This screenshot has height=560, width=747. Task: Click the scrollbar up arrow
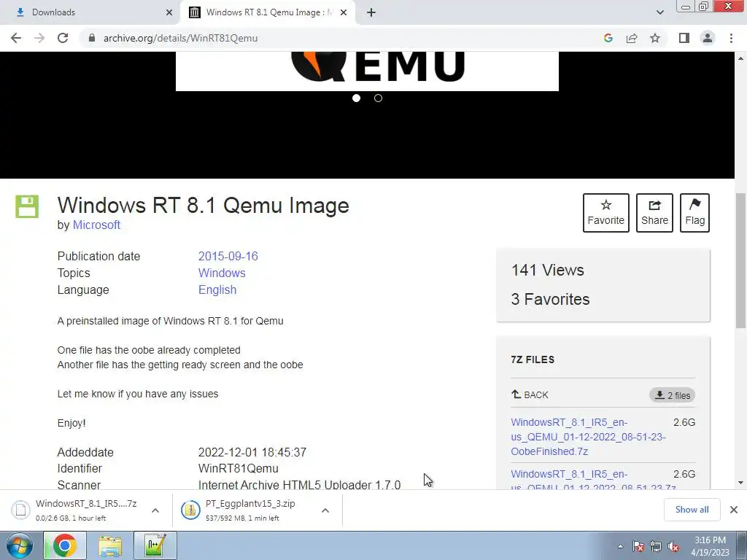pyautogui.click(x=740, y=58)
